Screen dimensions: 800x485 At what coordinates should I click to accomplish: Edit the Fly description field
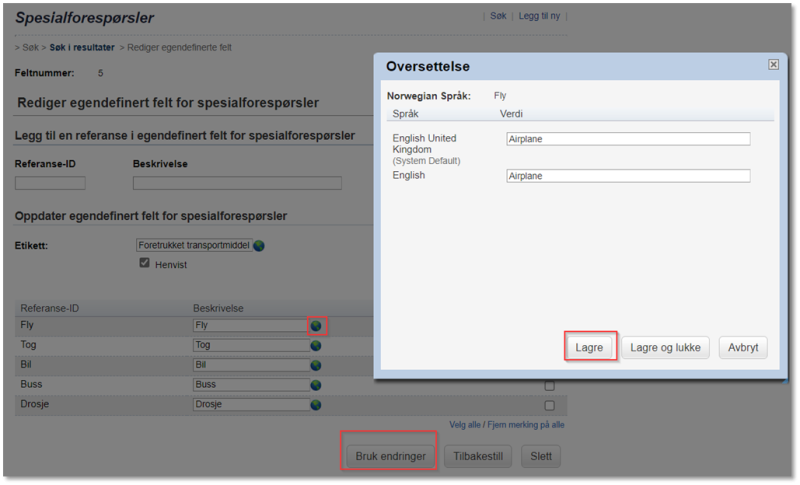pos(251,325)
